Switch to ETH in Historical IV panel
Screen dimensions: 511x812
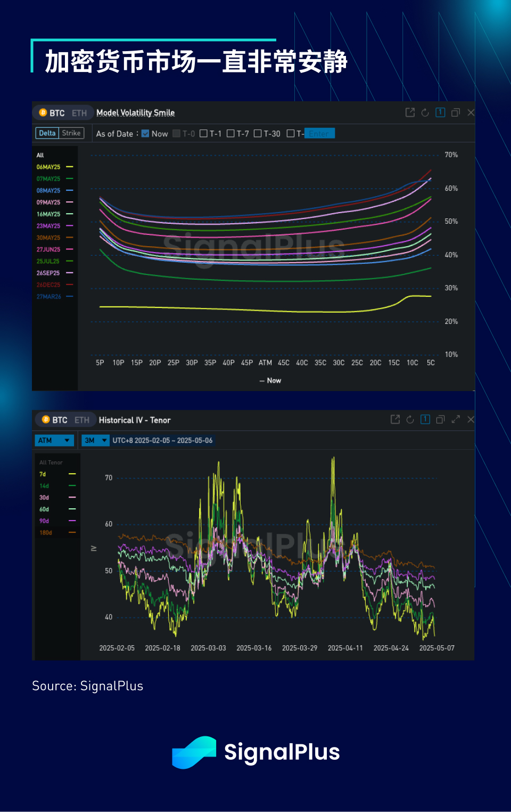82,420
